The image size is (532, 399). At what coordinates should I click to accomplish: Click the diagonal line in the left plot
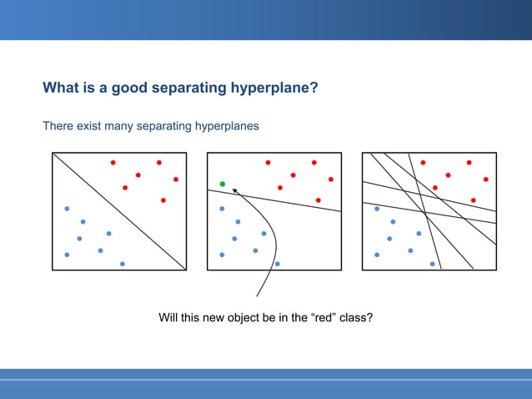pos(119,211)
